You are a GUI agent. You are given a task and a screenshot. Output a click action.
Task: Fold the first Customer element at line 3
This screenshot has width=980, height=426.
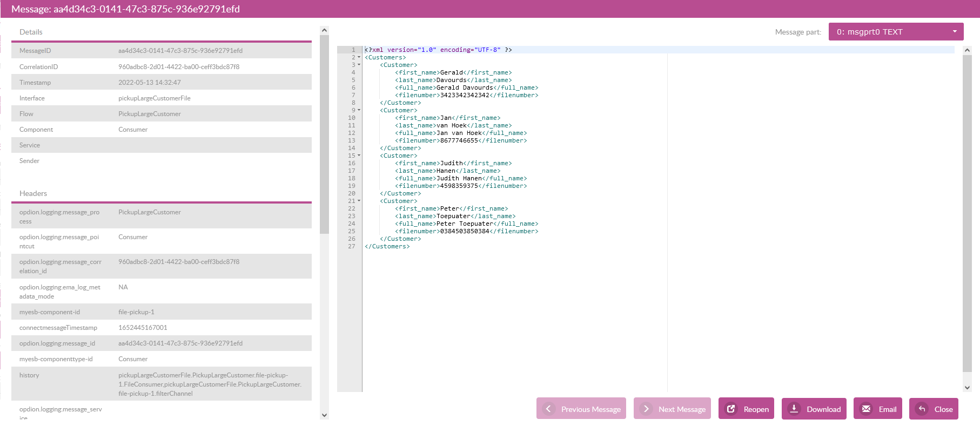tap(359, 65)
